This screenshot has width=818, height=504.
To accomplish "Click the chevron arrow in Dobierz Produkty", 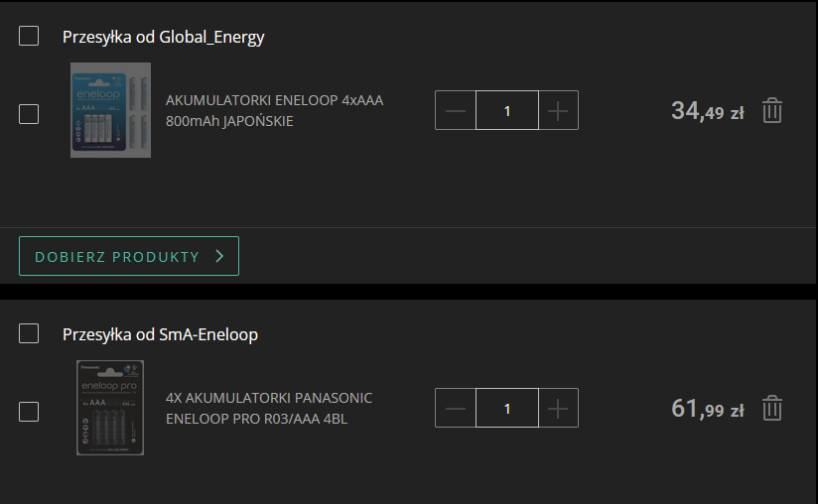I will coord(219,256).
